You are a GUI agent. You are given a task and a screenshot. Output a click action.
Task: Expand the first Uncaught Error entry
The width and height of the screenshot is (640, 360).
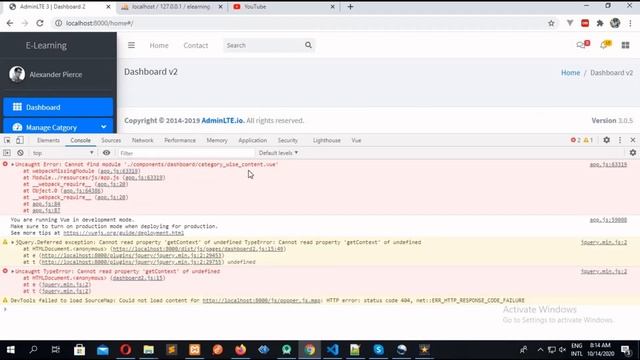click(x=12, y=164)
